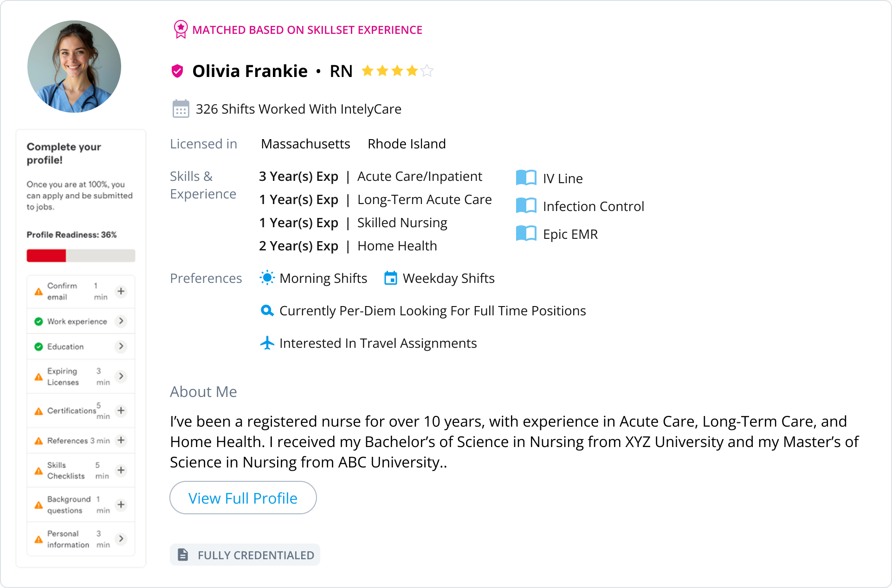Click Olivia Frankie's profile photo
Viewport: 892px width, 588px height.
(x=74, y=66)
